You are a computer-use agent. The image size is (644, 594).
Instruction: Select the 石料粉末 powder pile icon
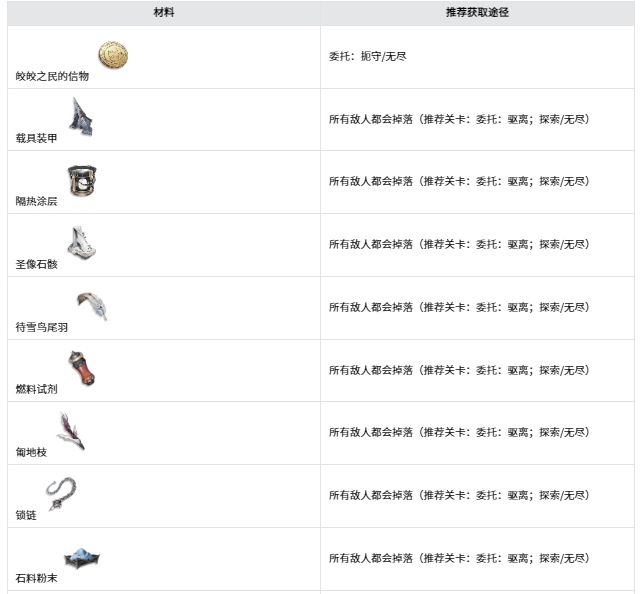pyautogui.click(x=82, y=558)
